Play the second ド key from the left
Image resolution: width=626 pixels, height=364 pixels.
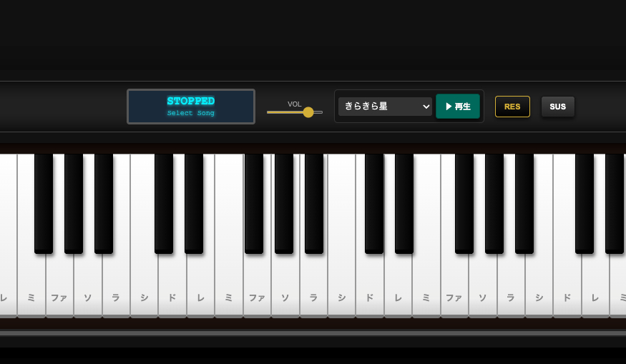pos(369,285)
